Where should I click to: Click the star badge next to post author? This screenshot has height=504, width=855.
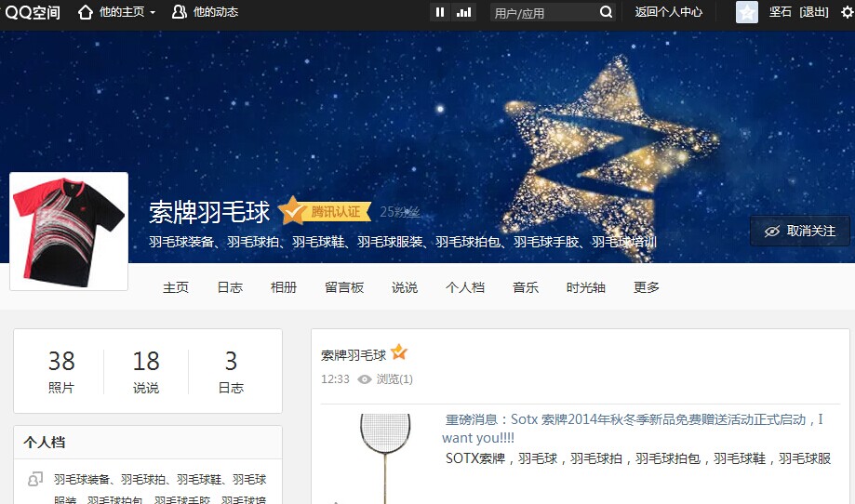pos(399,352)
